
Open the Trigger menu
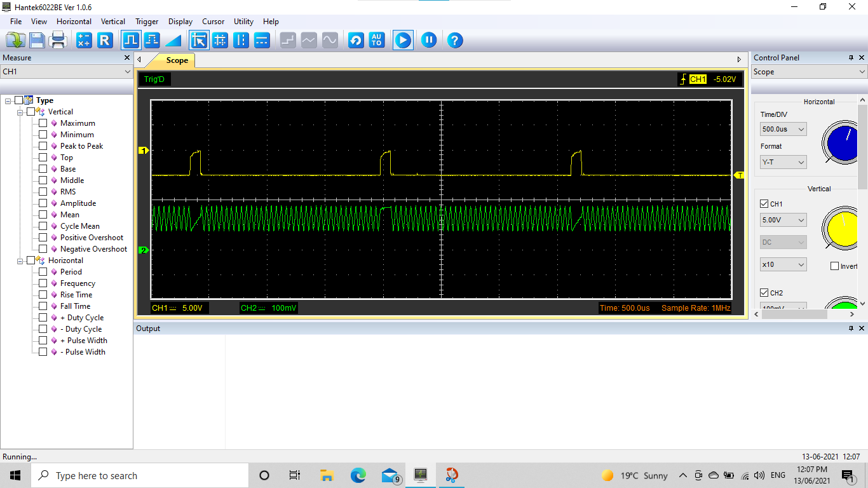tap(147, 22)
